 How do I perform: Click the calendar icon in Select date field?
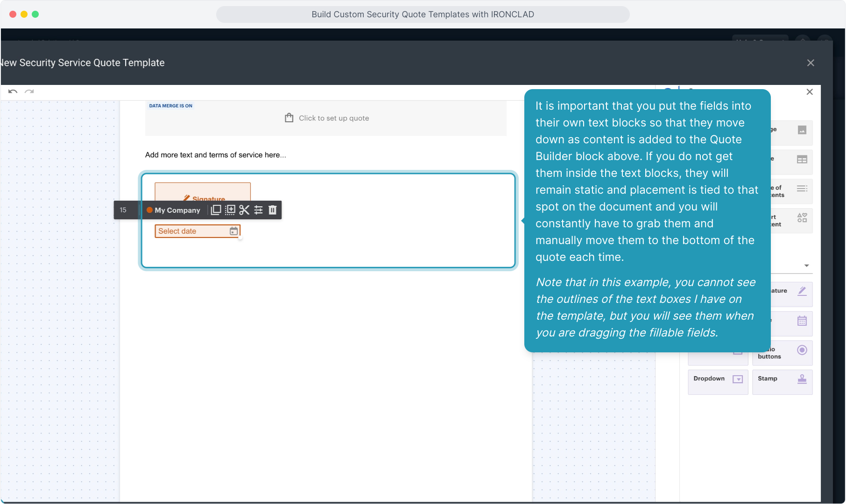233,231
